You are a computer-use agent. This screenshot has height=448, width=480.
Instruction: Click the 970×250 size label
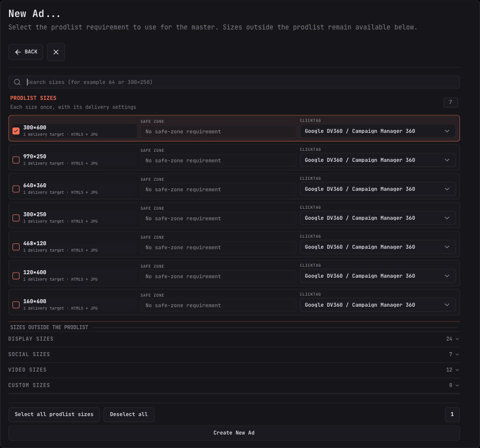(x=35, y=156)
